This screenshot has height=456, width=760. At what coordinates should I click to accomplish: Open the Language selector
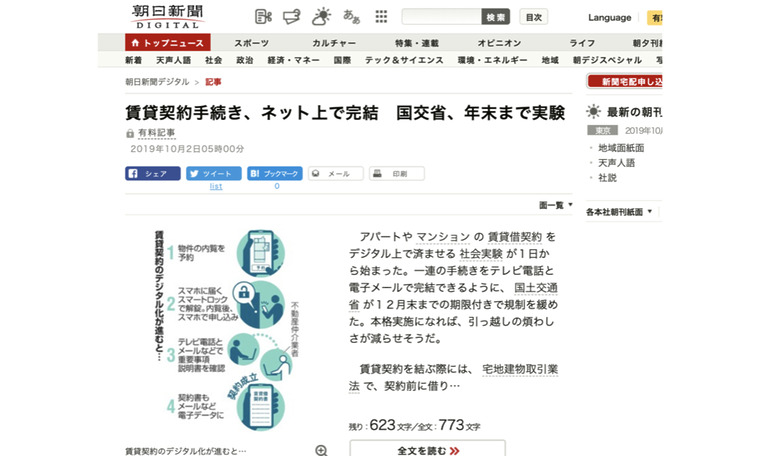pyautogui.click(x=609, y=17)
